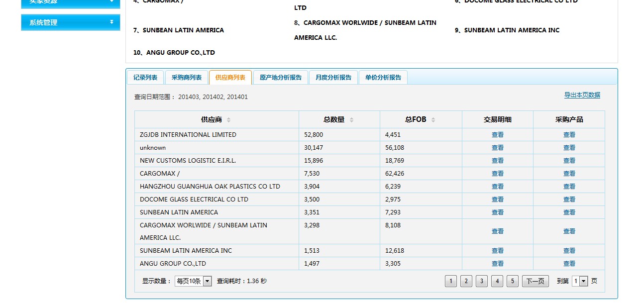View 交易明细 for DOCOME GLASS ELECTRICAL
The image size is (644, 304).
pos(498,200)
